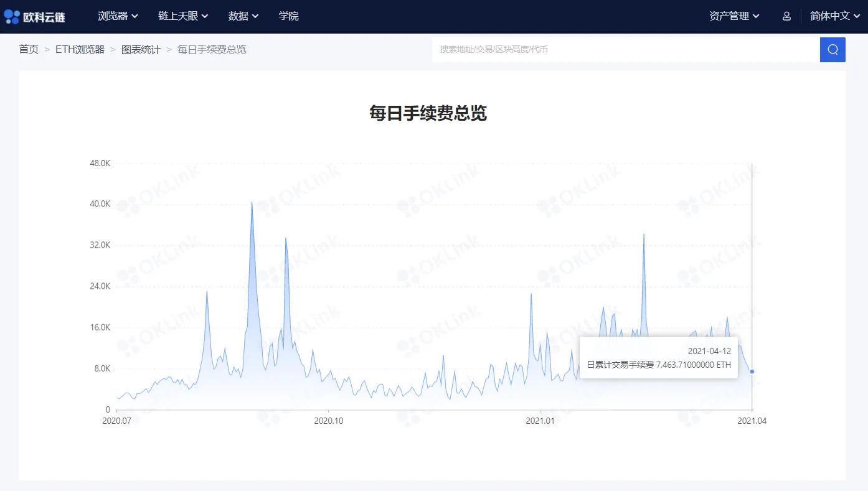Open the ETH浏览器 breadcrumb link
This screenshot has width=868, height=491.
tap(80, 49)
